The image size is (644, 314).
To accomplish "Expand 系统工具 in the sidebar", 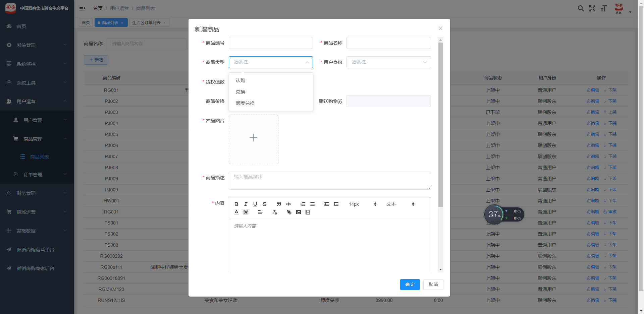I will 37,83.
